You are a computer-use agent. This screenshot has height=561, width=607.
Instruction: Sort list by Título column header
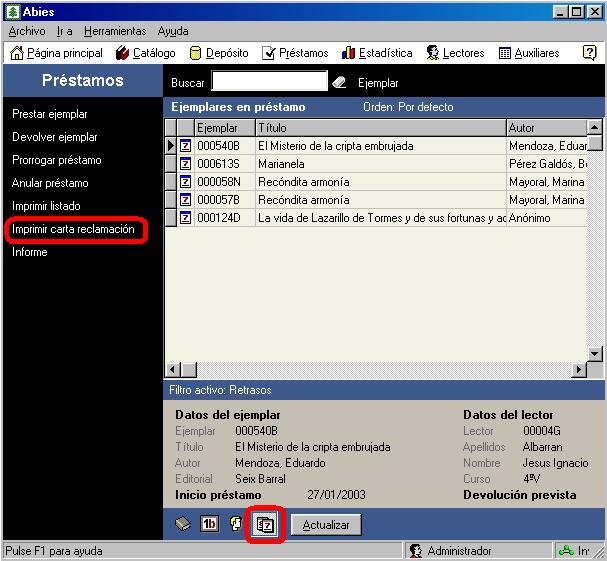(x=380, y=128)
